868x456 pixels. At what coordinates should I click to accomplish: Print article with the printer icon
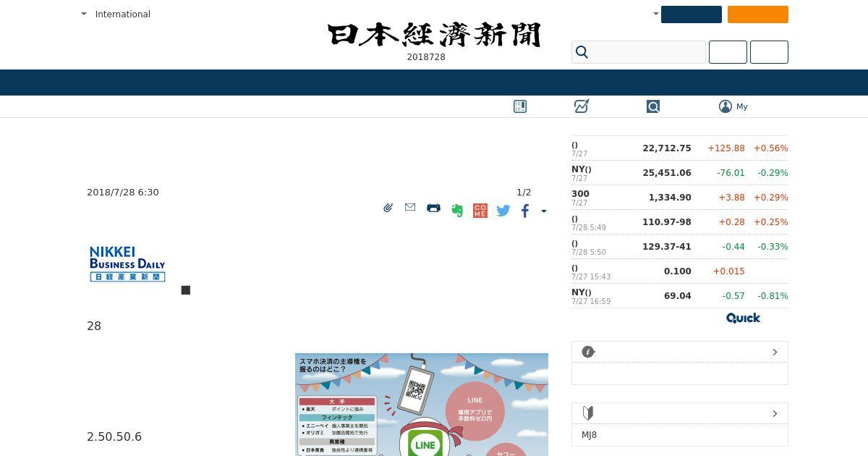point(433,208)
